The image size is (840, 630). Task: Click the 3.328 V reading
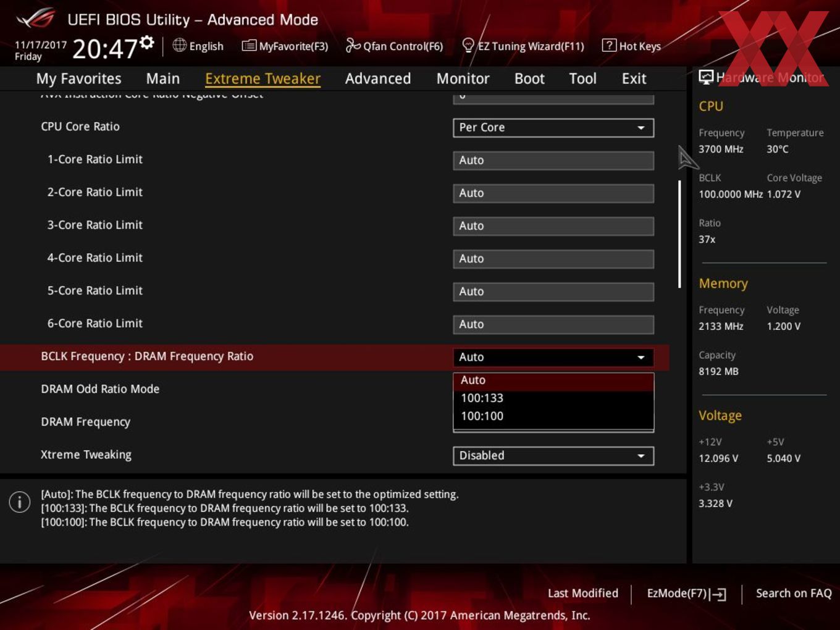(x=715, y=503)
